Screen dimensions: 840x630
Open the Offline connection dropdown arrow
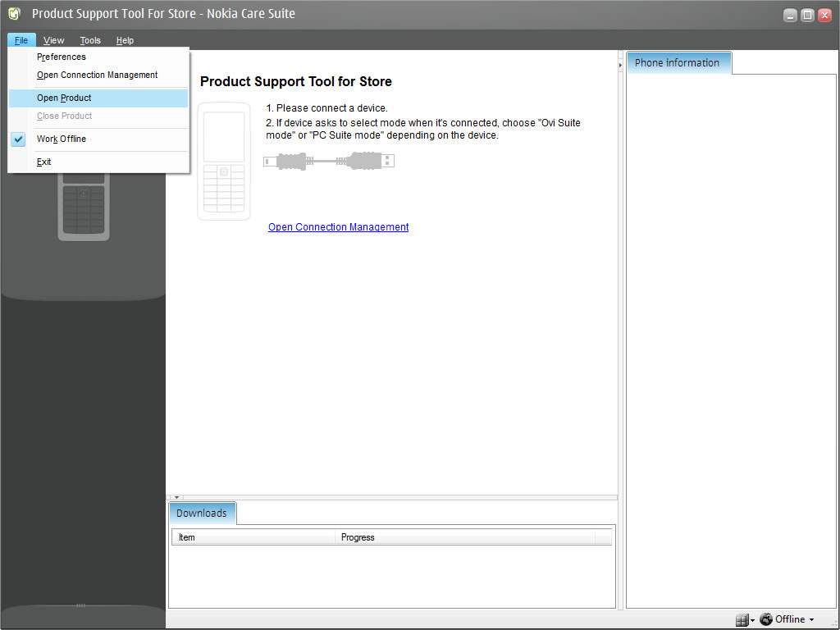tap(812, 620)
